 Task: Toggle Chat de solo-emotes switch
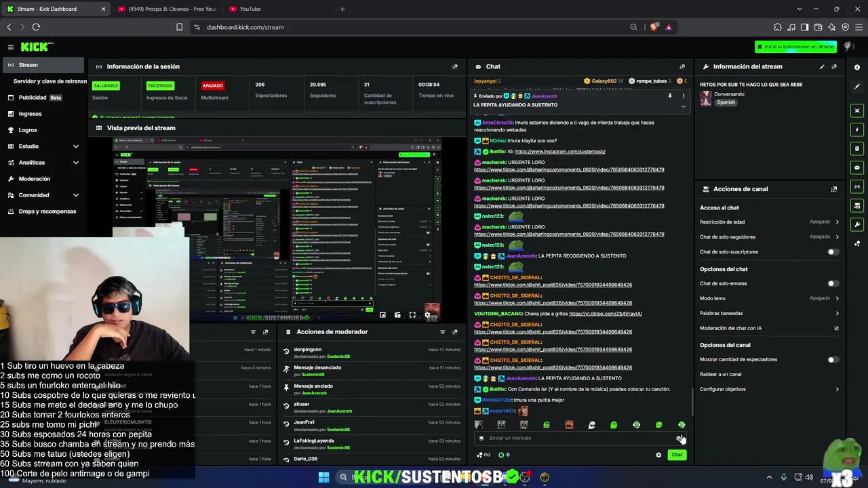[833, 283]
